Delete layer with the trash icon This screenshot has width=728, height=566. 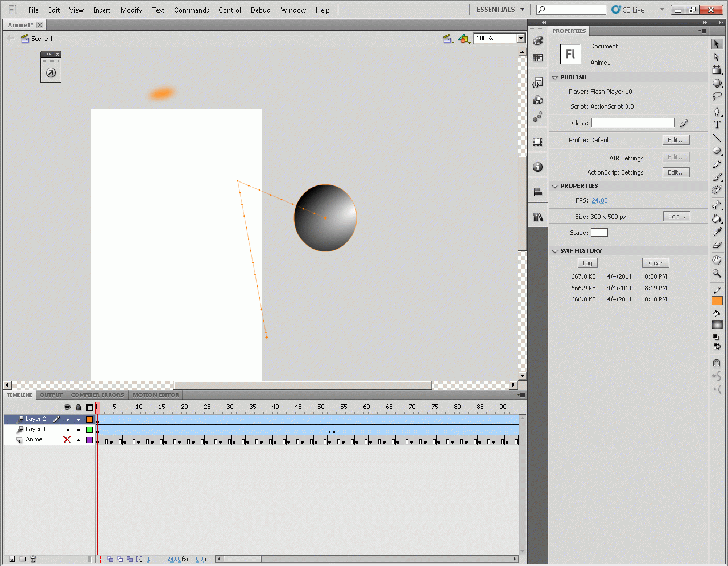click(x=33, y=559)
